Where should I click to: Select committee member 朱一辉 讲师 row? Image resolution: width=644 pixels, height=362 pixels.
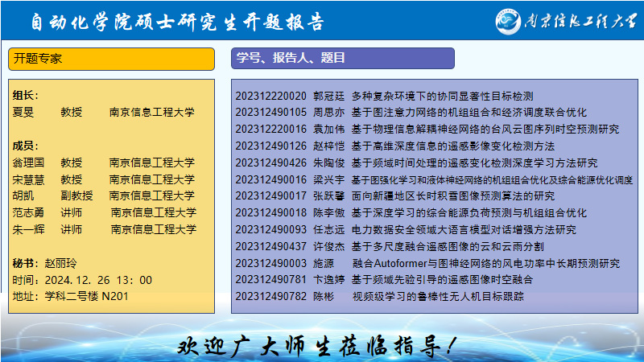(105, 229)
